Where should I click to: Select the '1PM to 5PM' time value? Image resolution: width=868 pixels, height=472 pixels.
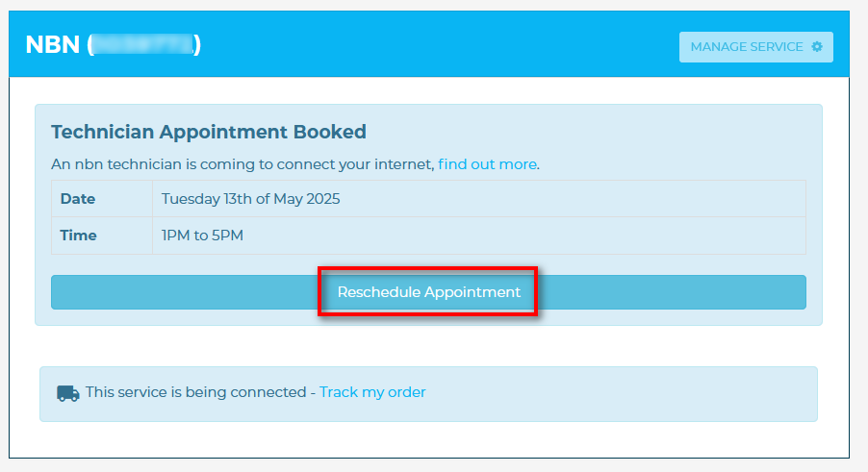[x=202, y=236]
